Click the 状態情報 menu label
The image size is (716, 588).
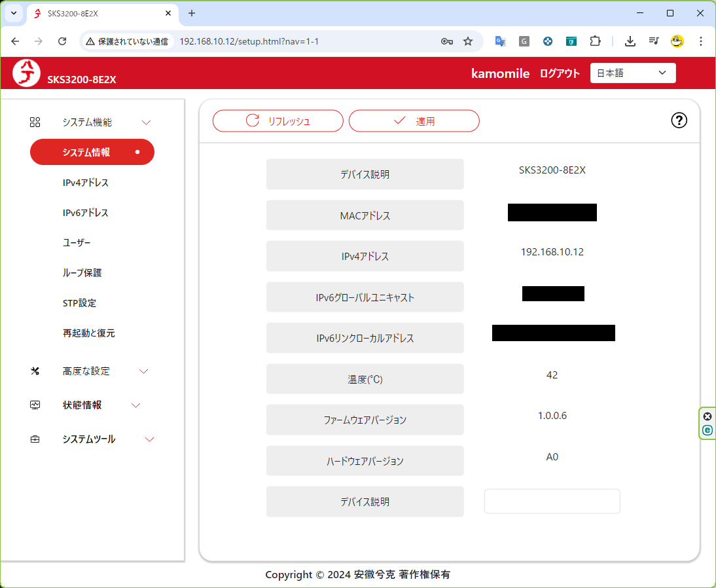(x=82, y=405)
